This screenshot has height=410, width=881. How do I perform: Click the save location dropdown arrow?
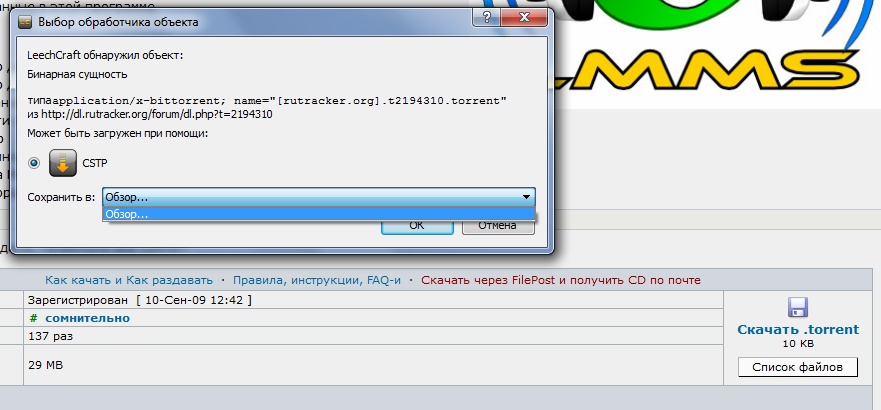point(526,198)
